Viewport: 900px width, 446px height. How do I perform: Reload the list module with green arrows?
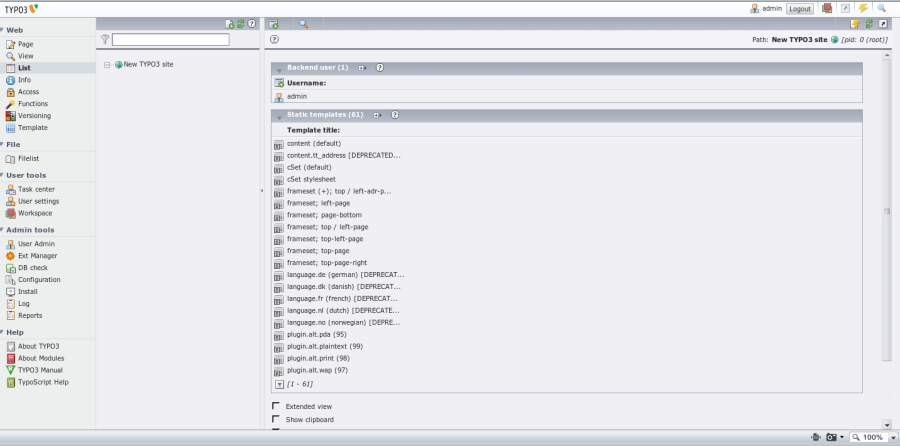(869, 24)
